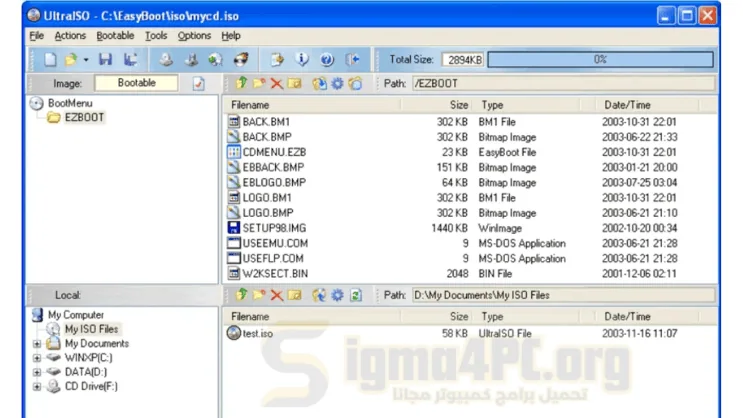Select the LOGO.BMP file
Screen dimensions: 743x418
pos(268,213)
